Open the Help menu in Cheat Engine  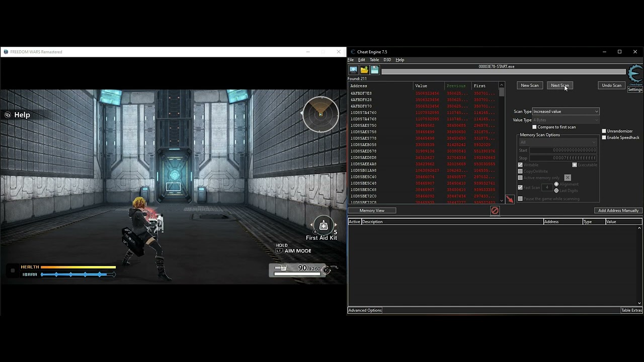pyautogui.click(x=400, y=60)
